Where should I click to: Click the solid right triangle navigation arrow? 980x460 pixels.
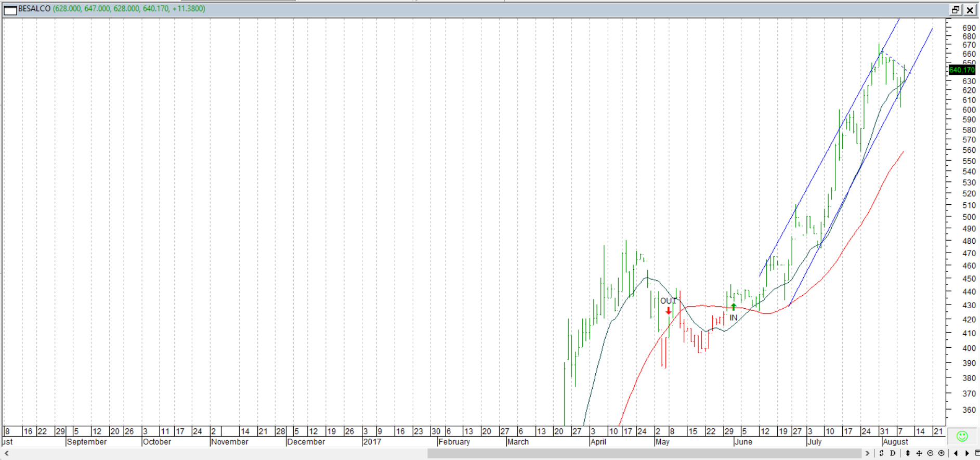(967, 453)
